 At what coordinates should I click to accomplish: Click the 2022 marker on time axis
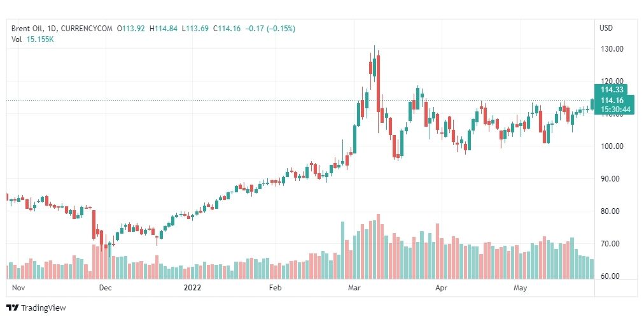point(192,287)
